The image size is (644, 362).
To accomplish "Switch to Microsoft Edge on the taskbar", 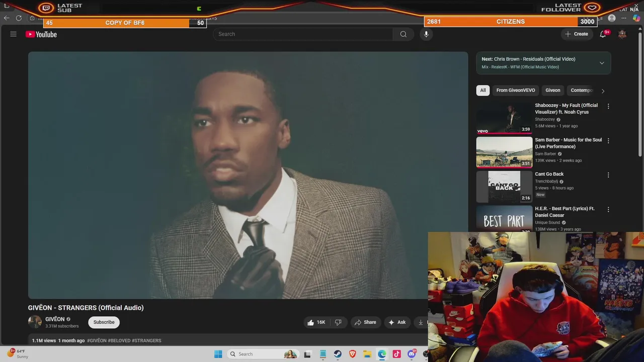I will tap(382, 354).
